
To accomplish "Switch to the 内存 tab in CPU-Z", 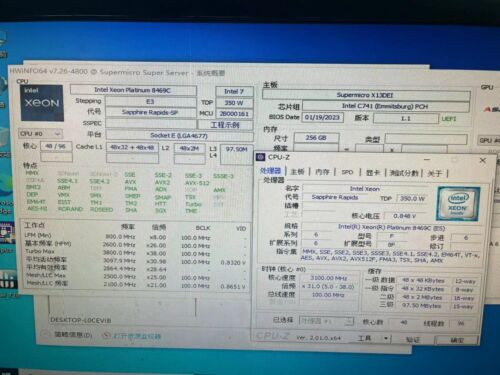I will 322,172.
